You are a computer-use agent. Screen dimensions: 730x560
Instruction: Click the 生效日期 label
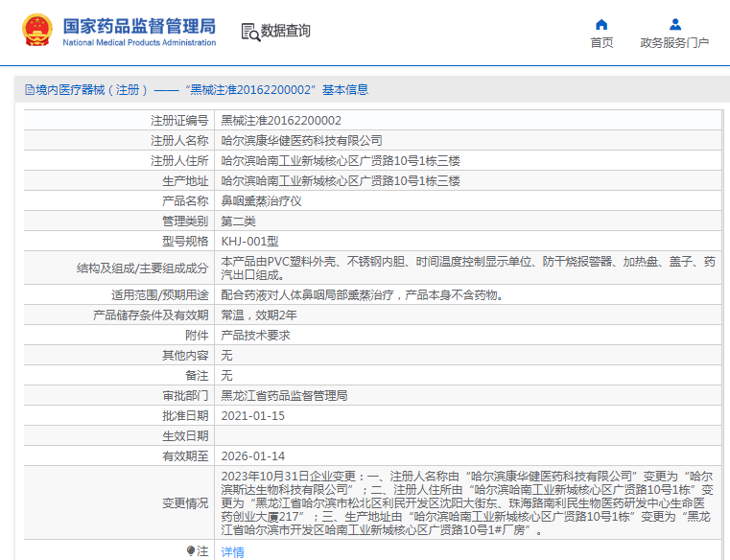click(185, 435)
